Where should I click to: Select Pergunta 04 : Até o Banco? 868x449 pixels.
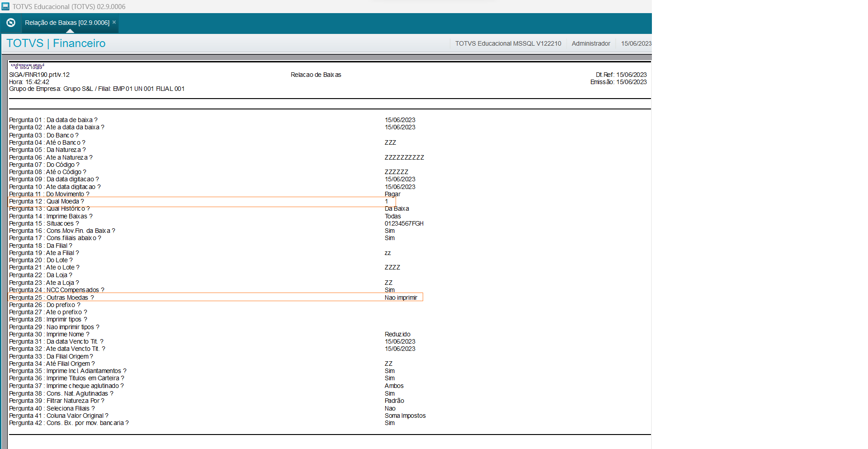click(x=47, y=142)
